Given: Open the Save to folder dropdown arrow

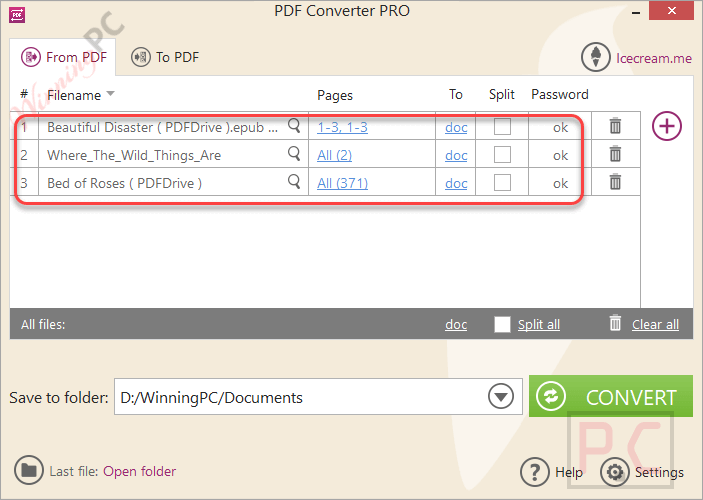Looking at the screenshot, I should (500, 396).
